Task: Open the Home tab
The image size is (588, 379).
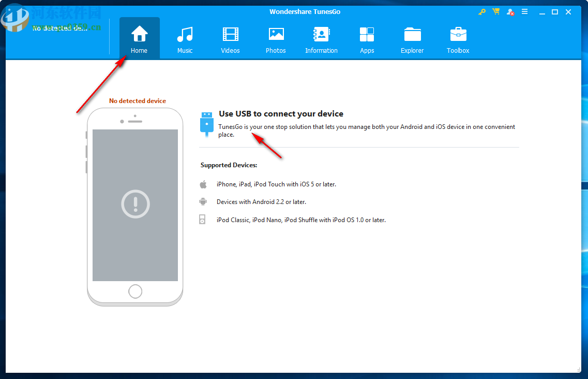Action: (139, 39)
